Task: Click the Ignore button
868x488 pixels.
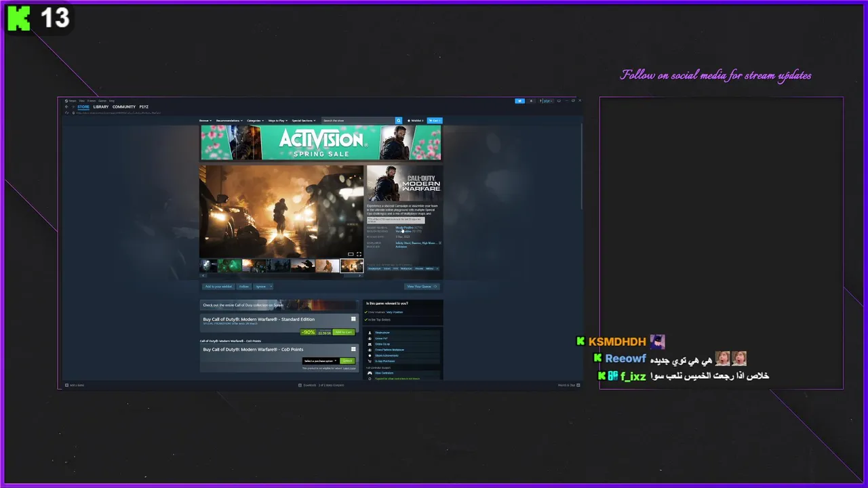Action: (x=260, y=287)
